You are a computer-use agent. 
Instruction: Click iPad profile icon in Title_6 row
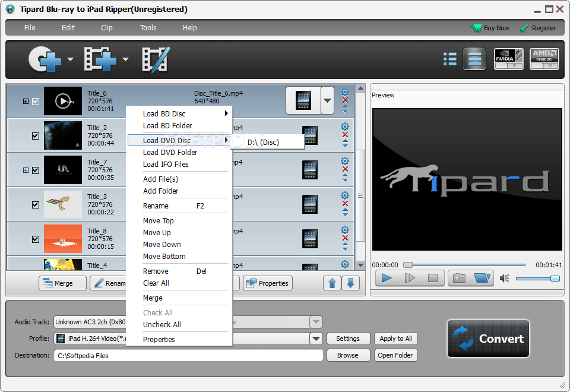tap(303, 100)
